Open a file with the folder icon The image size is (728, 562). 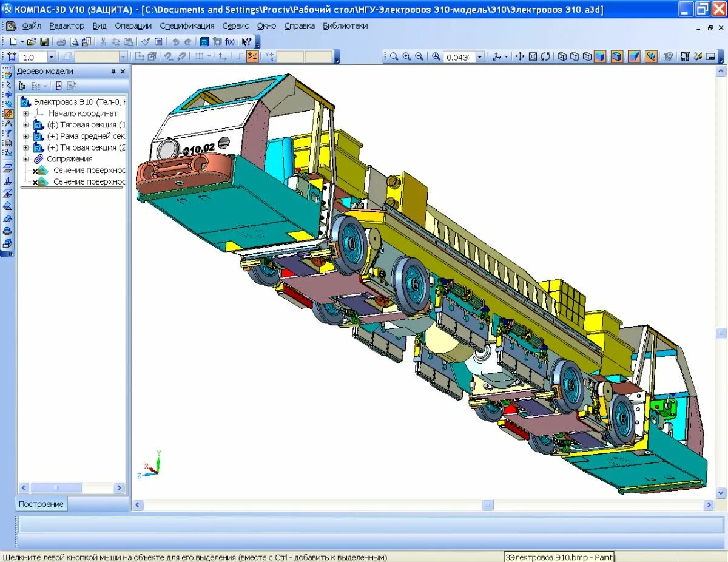(32, 42)
